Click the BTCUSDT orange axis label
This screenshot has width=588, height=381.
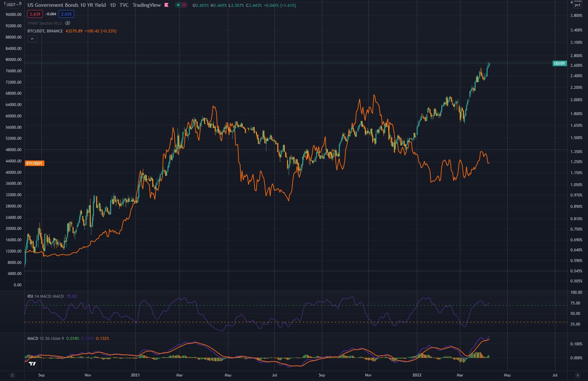pyautogui.click(x=34, y=163)
